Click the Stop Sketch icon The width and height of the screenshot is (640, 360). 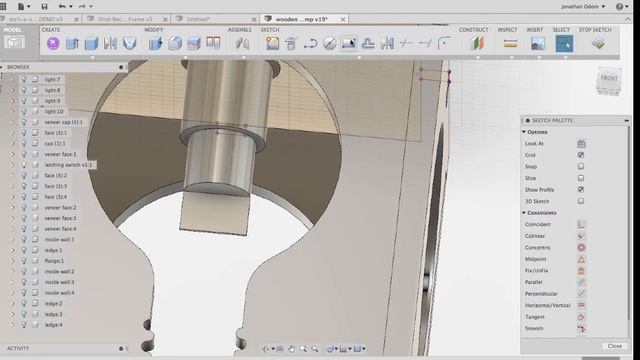[x=598, y=43]
